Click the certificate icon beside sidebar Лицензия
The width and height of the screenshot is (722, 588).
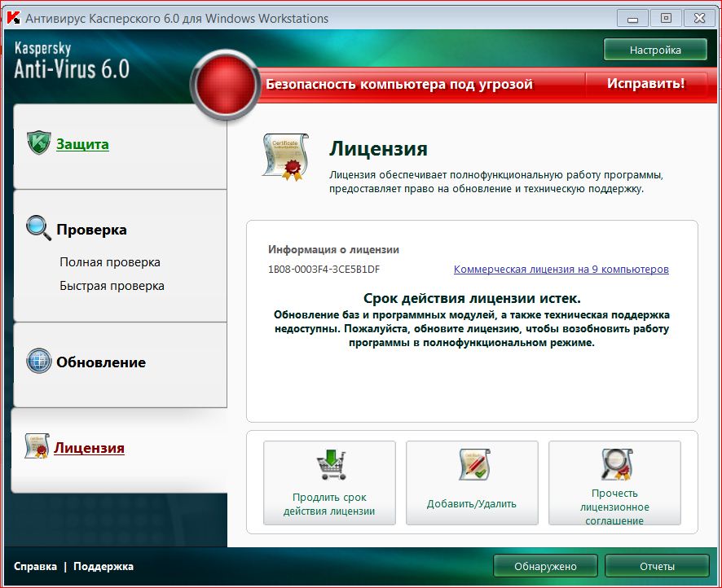click(37, 446)
